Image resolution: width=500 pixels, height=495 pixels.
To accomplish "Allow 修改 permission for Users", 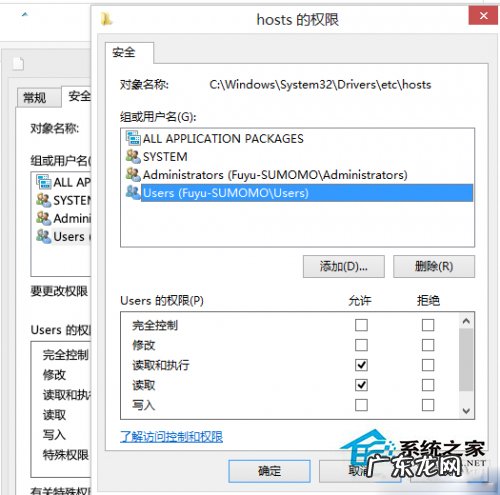I will 361,345.
